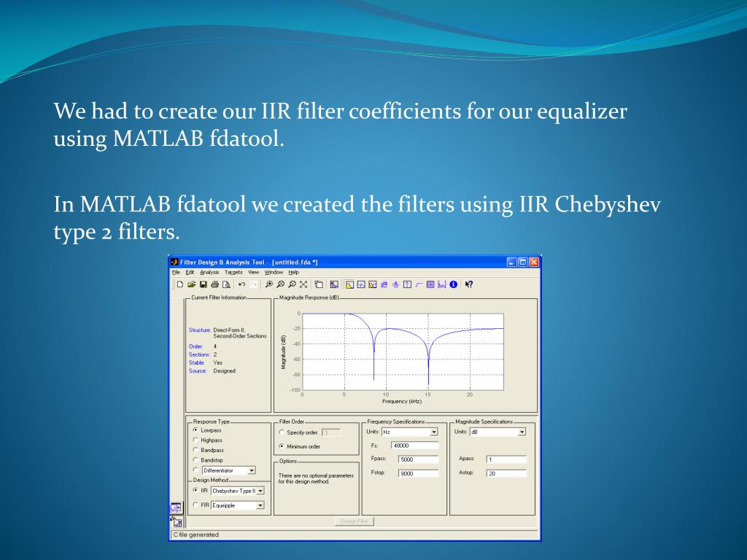Display the Phase Response plot icon
The height and width of the screenshot is (560, 747).
361,284
